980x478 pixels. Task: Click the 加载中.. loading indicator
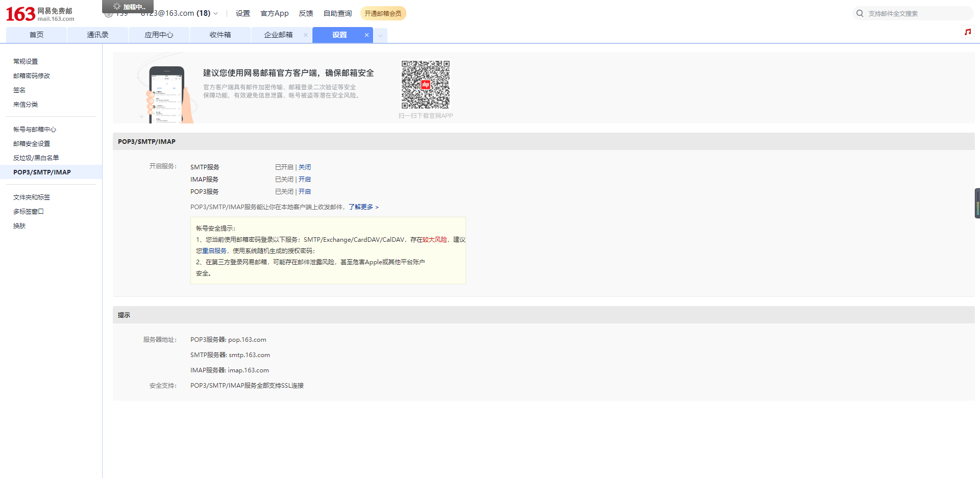129,7
